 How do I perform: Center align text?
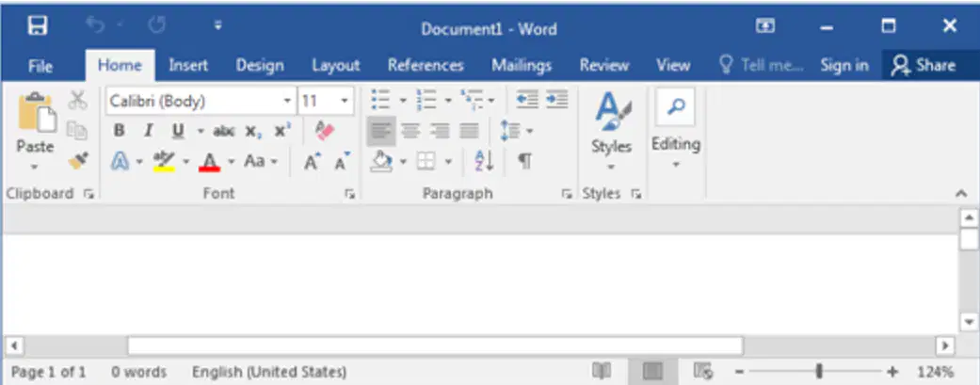pos(410,131)
